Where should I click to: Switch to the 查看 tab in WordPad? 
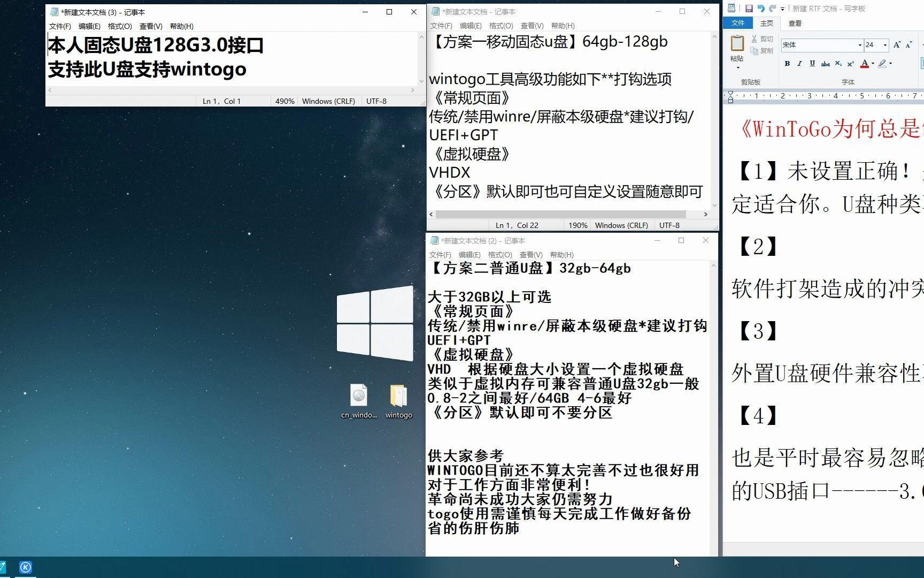click(x=795, y=23)
